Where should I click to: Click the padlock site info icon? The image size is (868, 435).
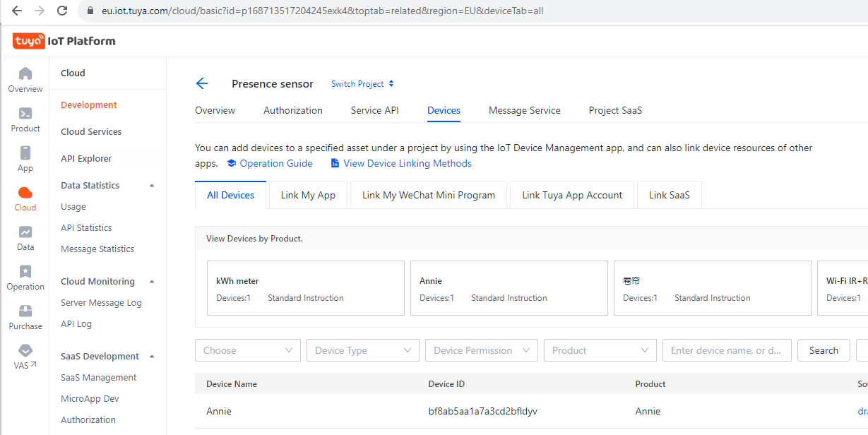point(90,11)
